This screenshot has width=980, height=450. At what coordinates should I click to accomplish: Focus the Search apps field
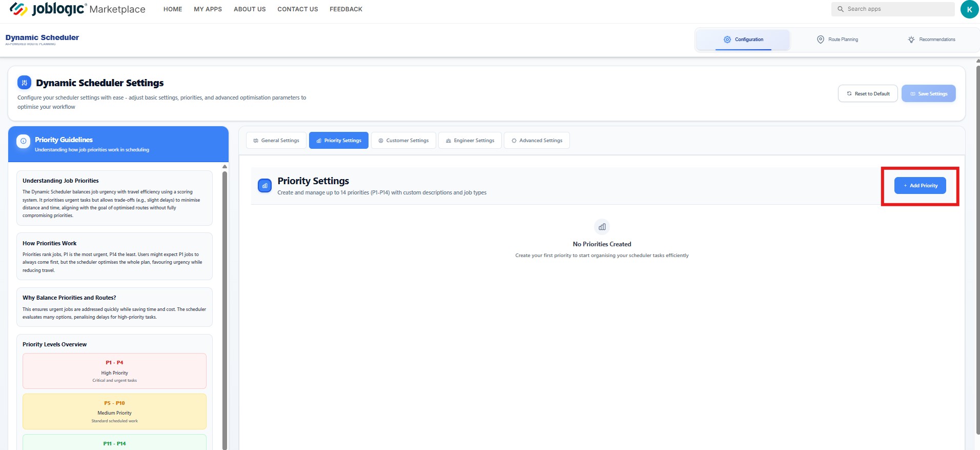click(893, 9)
